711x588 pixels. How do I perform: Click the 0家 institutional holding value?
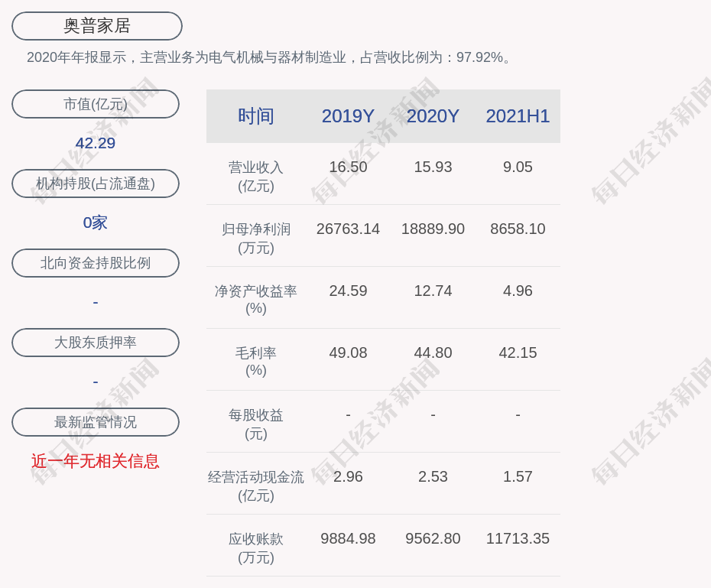pyautogui.click(x=96, y=223)
